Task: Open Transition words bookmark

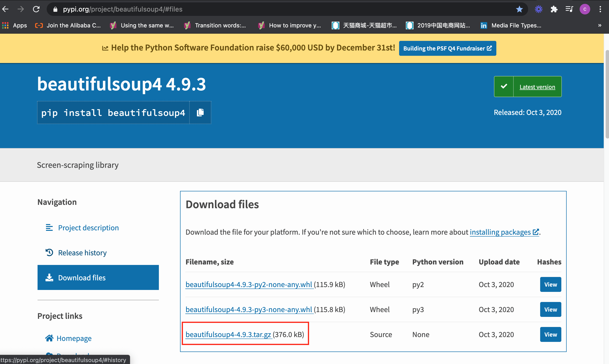Action: coord(215,25)
